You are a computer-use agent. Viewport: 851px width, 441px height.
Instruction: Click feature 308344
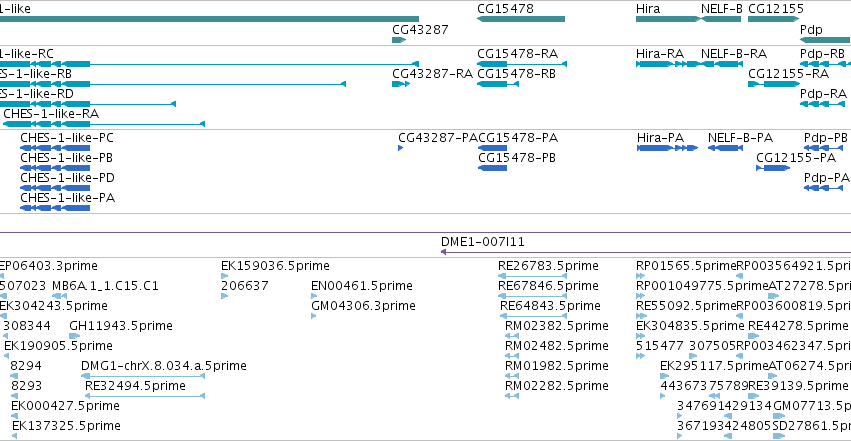tap(5, 336)
